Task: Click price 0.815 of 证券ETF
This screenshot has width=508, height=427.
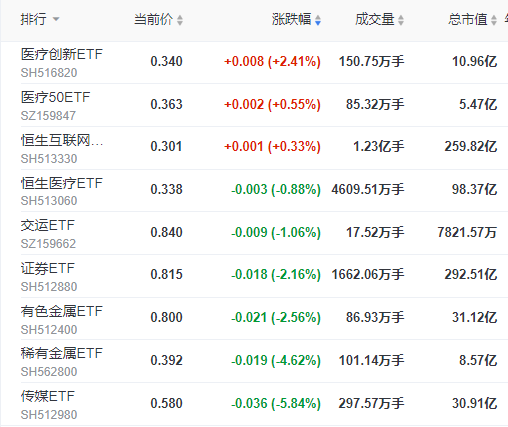Action: point(166,274)
